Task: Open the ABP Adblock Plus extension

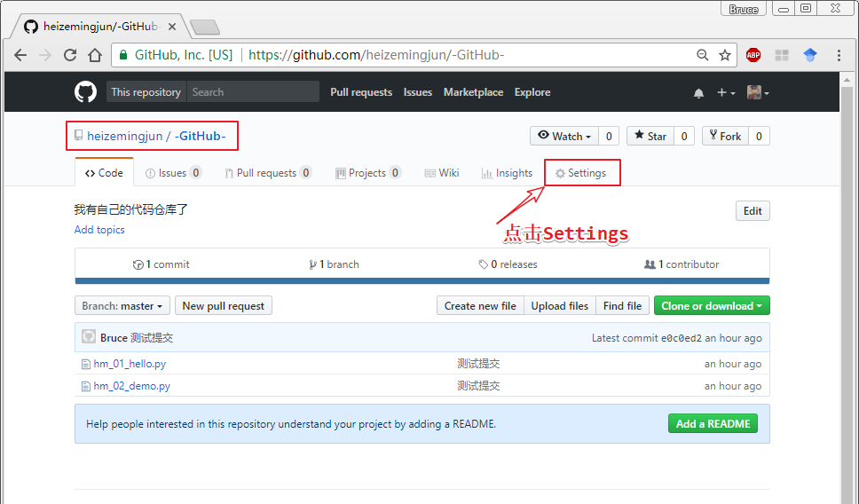Action: (x=753, y=55)
